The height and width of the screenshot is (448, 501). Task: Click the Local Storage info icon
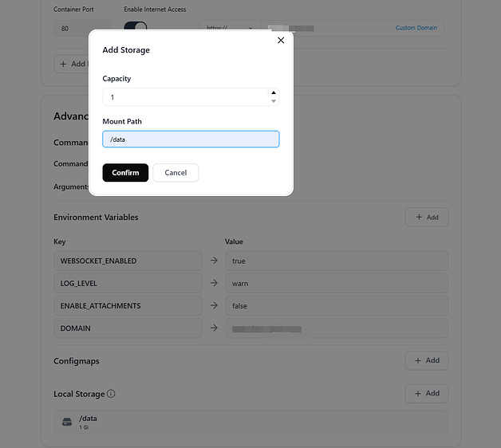pos(111,394)
